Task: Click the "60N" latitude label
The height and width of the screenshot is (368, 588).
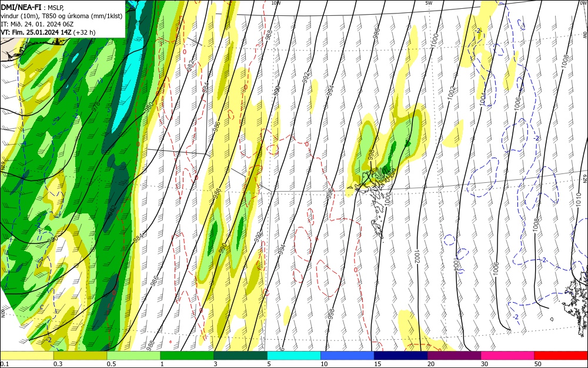Action: (x=2, y=313)
